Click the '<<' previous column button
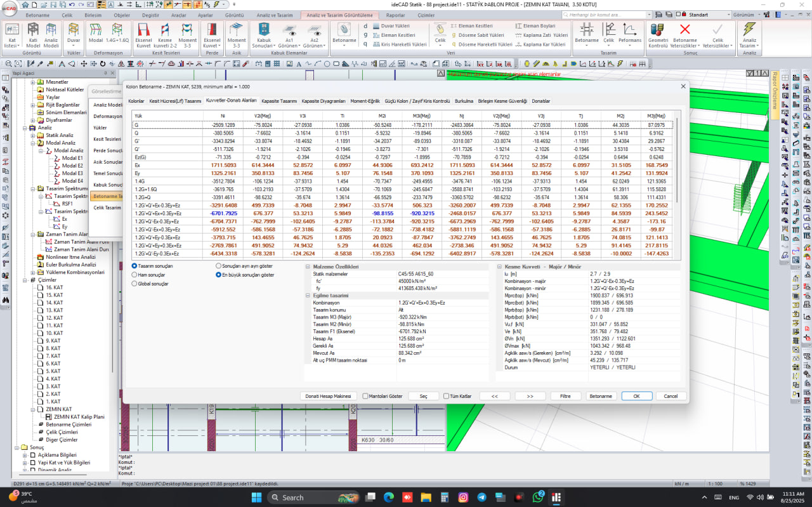The width and height of the screenshot is (812, 507). pyautogui.click(x=495, y=396)
